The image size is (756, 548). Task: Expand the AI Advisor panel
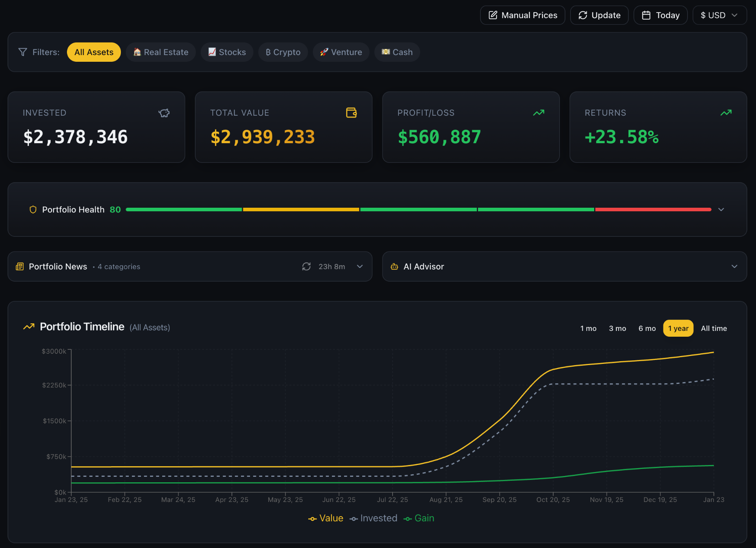734,266
